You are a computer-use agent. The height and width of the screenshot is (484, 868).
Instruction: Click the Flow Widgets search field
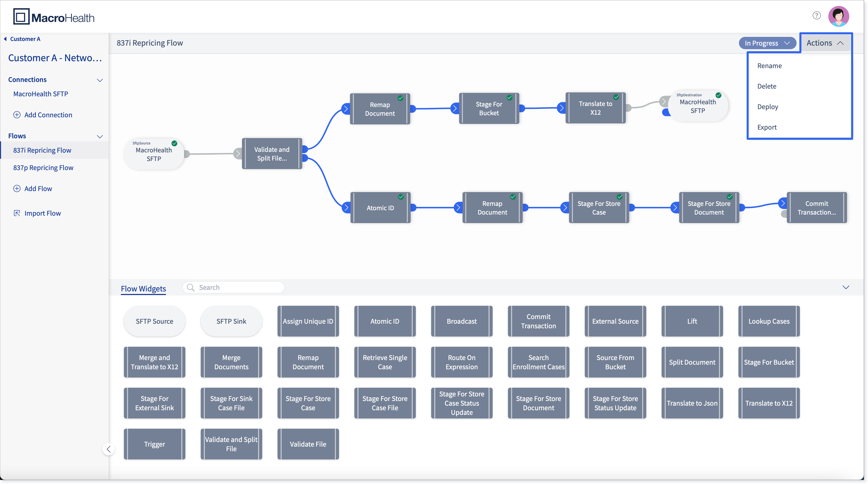tap(234, 287)
